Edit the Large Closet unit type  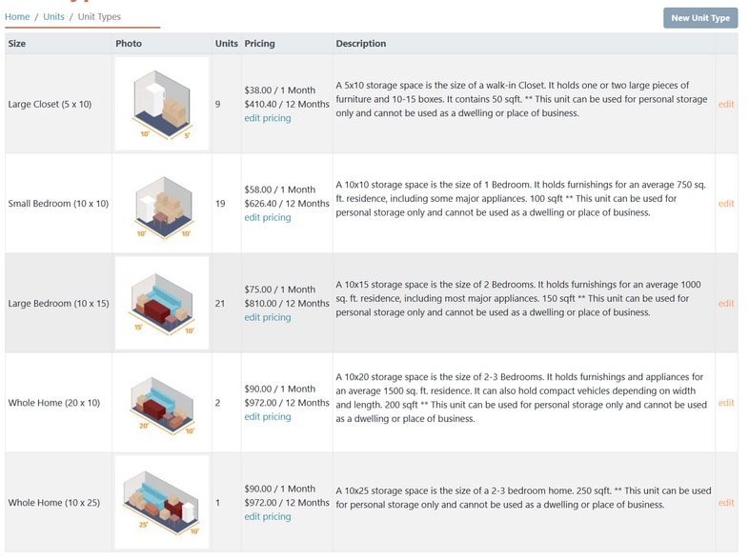coord(726,104)
